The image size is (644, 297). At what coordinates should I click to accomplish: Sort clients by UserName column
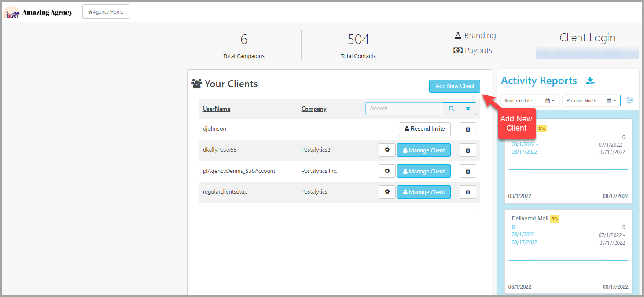pos(217,109)
